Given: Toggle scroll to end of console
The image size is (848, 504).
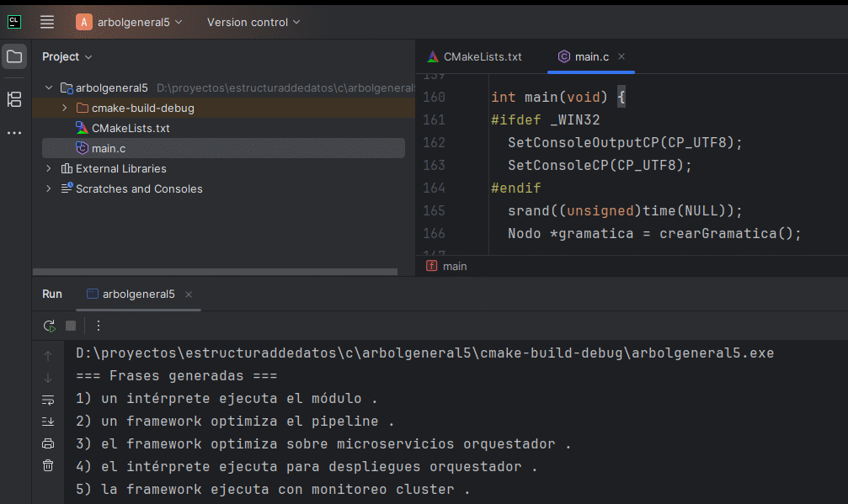Looking at the screenshot, I should point(48,422).
